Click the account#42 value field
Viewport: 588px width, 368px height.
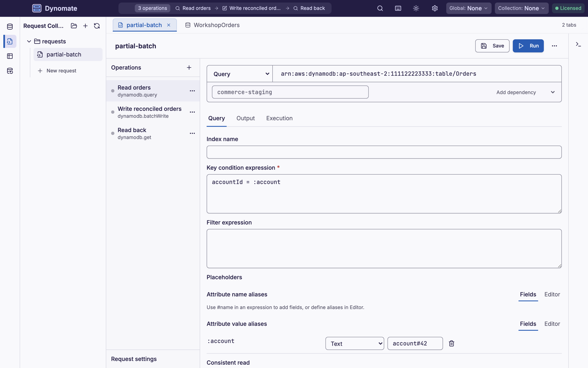(x=415, y=343)
